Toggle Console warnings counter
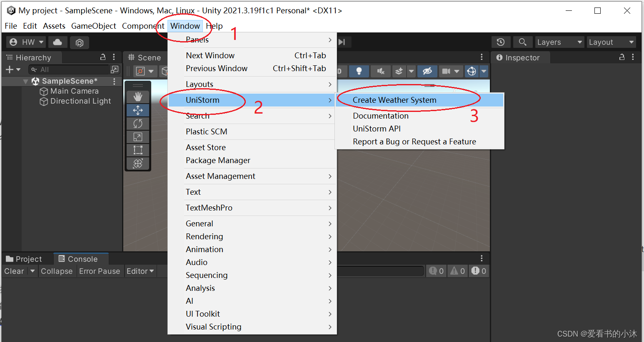 pos(457,271)
